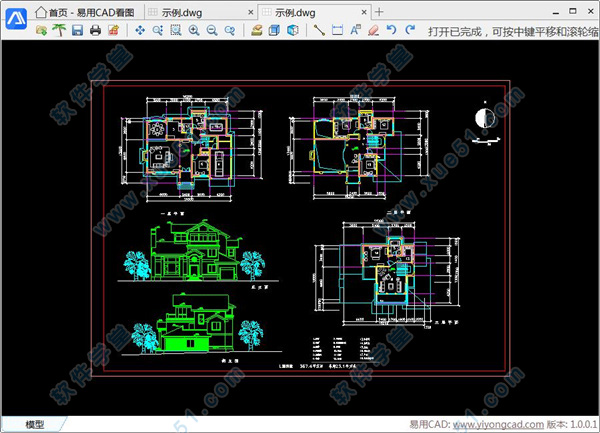Click the app logo in top-left corner
600x433 pixels.
tap(14, 16)
